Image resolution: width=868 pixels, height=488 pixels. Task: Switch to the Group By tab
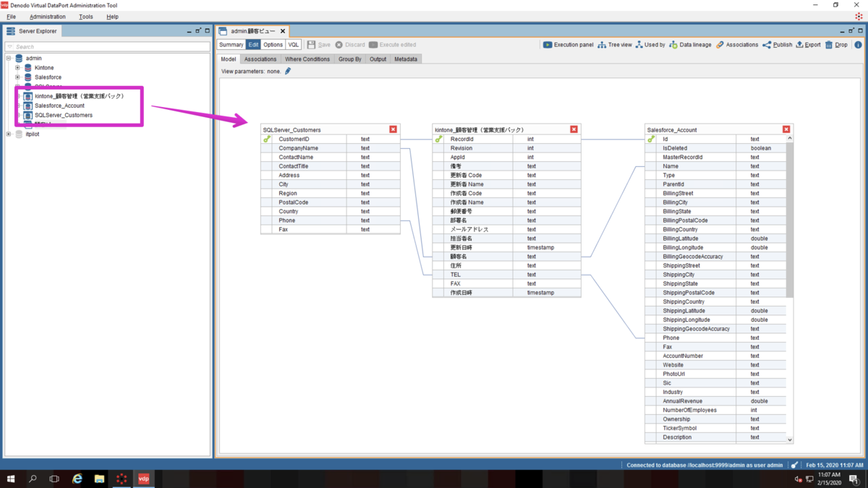(350, 59)
